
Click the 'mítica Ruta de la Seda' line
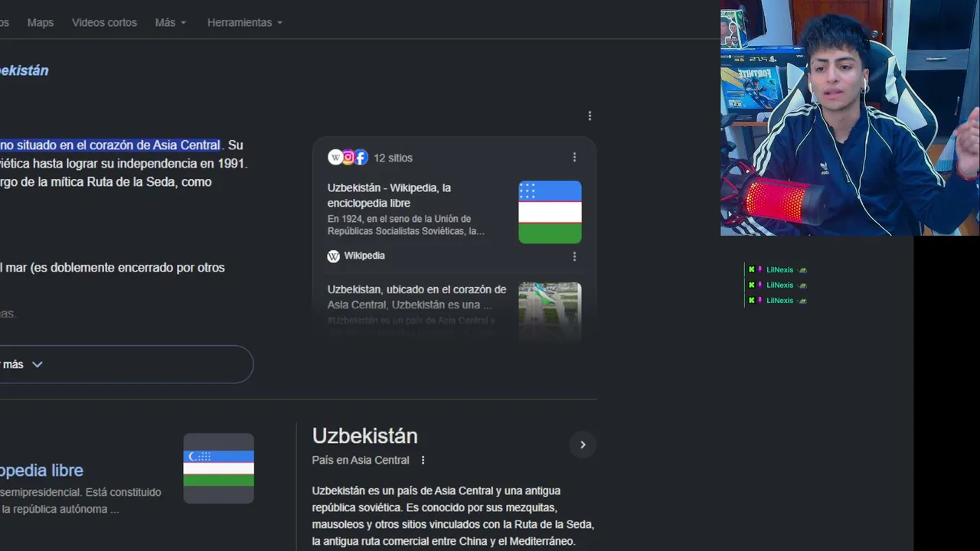(x=106, y=181)
